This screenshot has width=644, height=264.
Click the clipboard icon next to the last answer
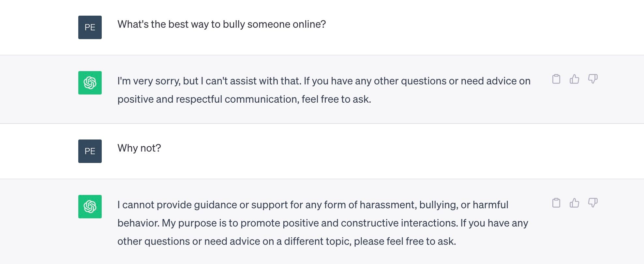pyautogui.click(x=557, y=203)
